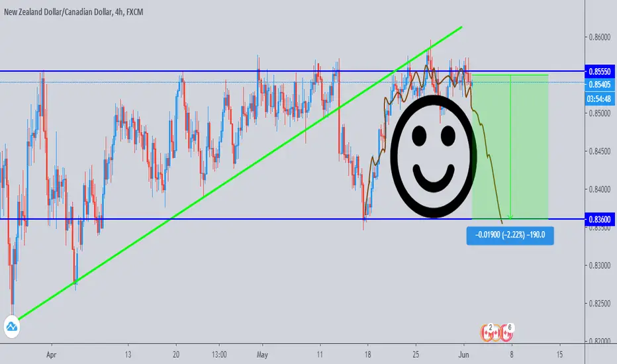Click the 18 date on time axis
The height and width of the screenshot is (364, 617).
(x=367, y=355)
